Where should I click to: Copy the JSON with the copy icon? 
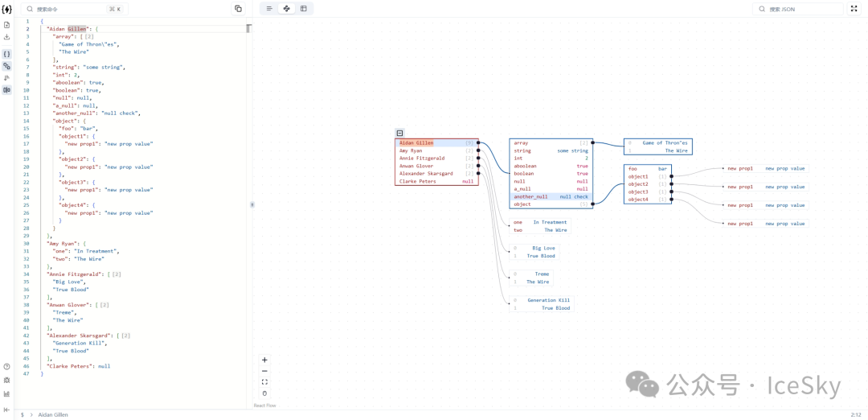point(238,9)
